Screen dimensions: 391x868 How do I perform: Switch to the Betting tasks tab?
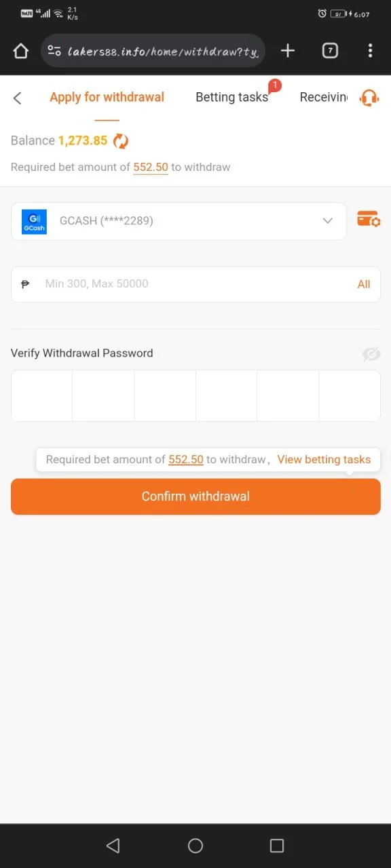click(232, 97)
